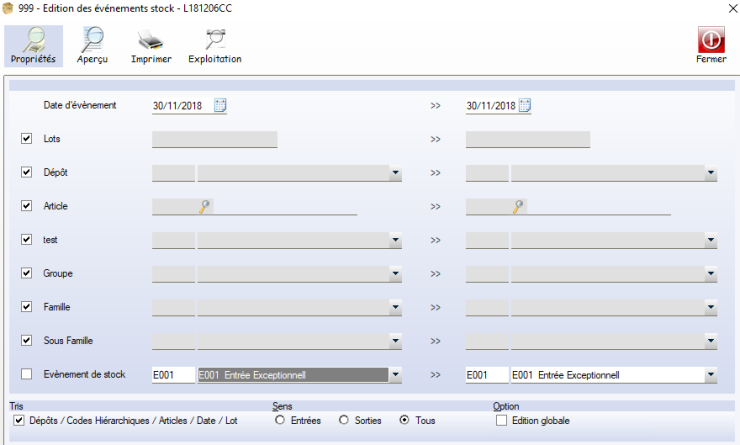Uncheck the Lots checkbox
Image resolution: width=740 pixels, height=445 pixels.
pyautogui.click(x=27, y=139)
